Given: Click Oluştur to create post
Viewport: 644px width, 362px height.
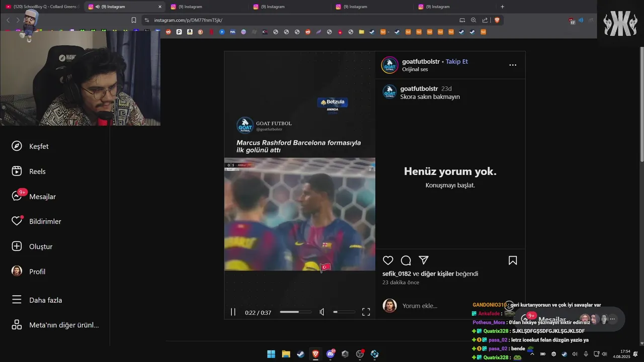Looking at the screenshot, I should tap(32, 246).
